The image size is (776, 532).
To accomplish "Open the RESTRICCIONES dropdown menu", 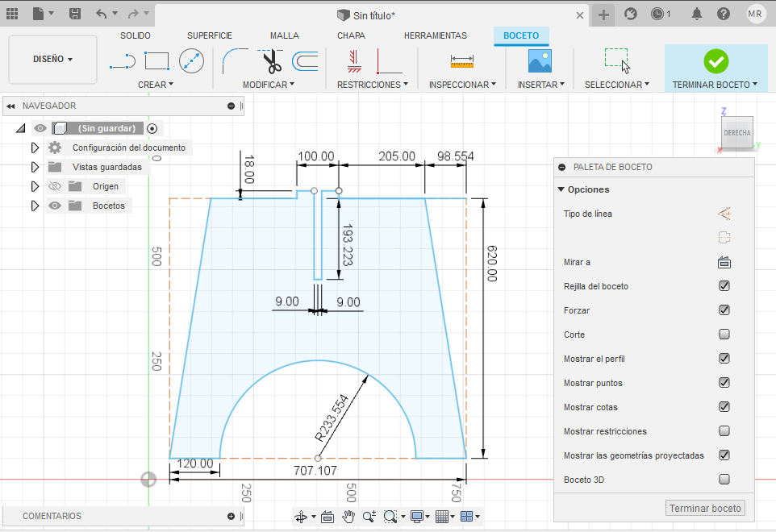I will (x=372, y=85).
